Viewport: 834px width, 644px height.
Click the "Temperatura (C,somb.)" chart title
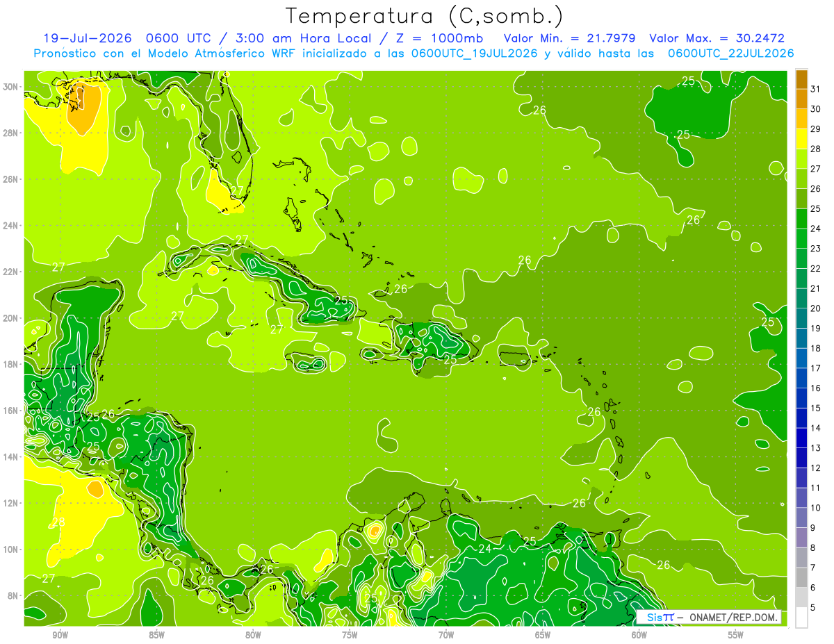click(x=424, y=16)
